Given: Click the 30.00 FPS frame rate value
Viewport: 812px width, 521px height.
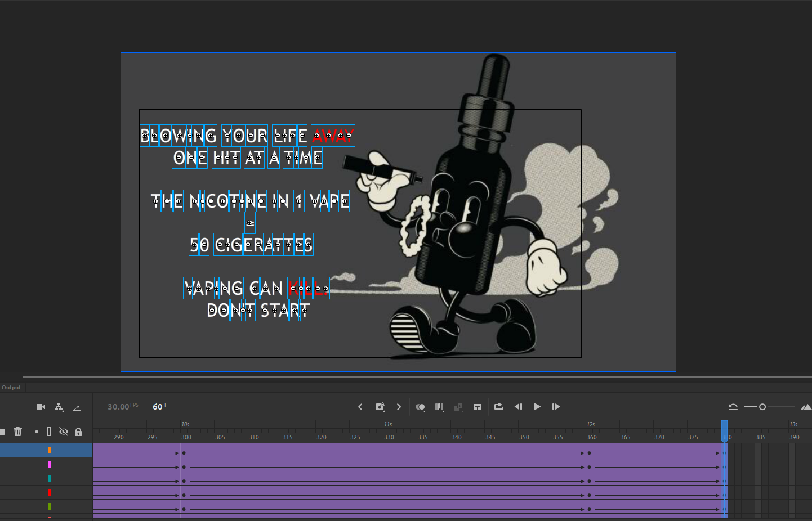Looking at the screenshot, I should click(123, 406).
